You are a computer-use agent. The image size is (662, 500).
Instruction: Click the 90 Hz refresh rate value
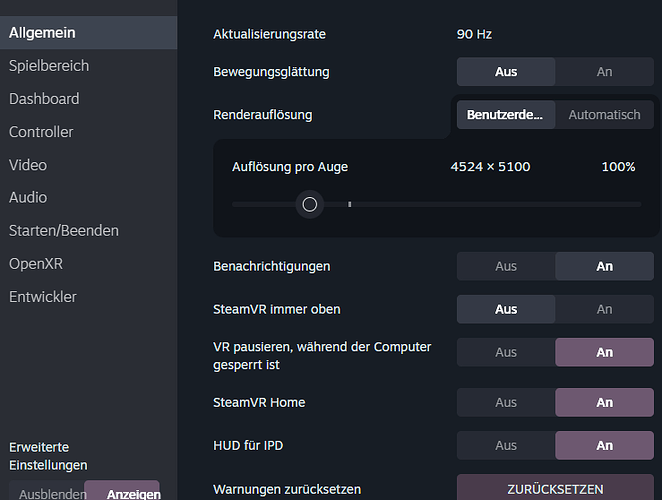[474, 34]
